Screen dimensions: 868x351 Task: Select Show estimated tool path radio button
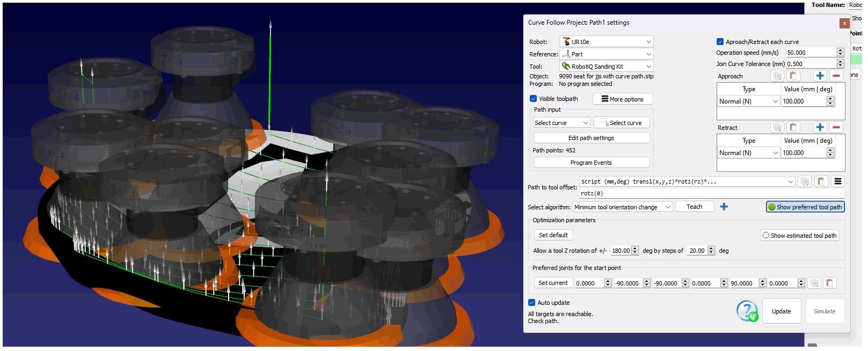point(766,235)
